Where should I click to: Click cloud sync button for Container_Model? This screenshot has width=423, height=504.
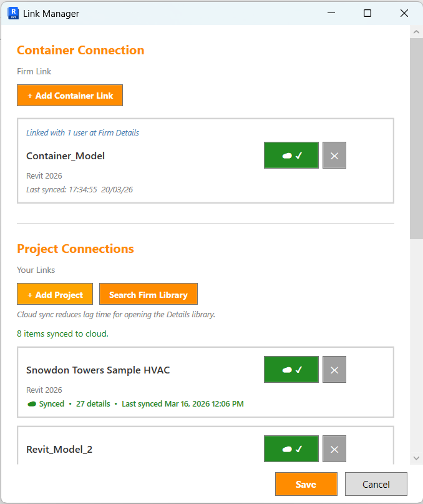tap(291, 156)
